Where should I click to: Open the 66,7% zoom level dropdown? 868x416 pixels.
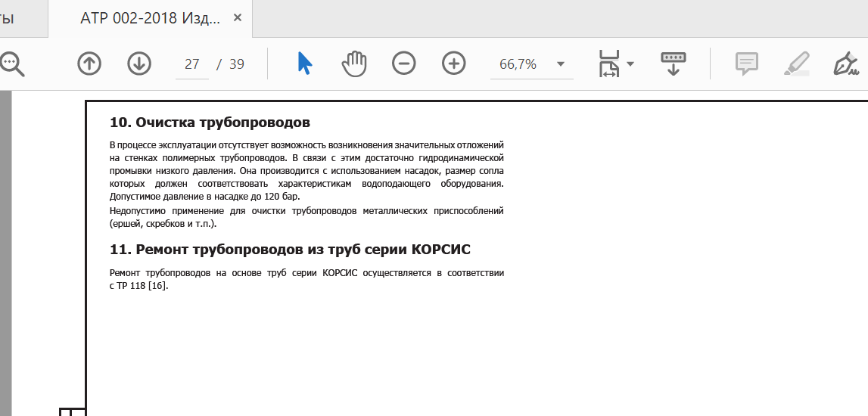(561, 64)
